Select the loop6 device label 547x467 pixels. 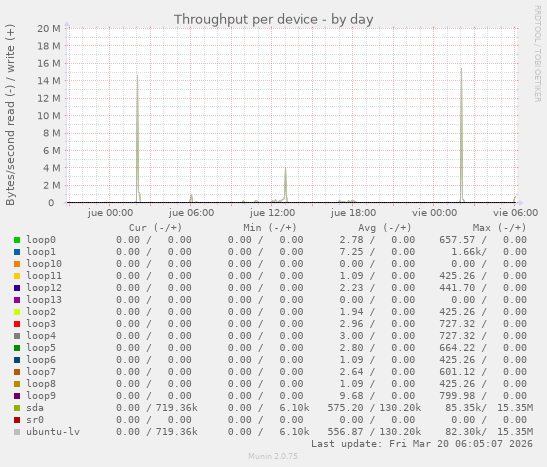(41, 360)
